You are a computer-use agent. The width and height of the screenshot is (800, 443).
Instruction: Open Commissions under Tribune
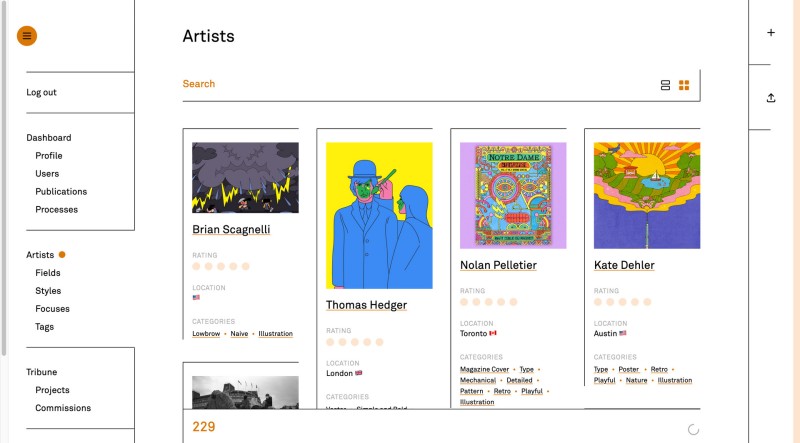click(x=63, y=408)
